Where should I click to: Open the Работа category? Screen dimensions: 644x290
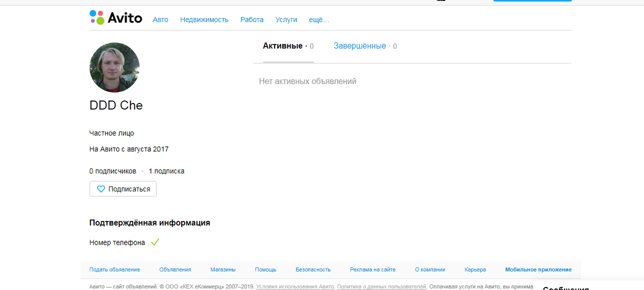coord(252,20)
